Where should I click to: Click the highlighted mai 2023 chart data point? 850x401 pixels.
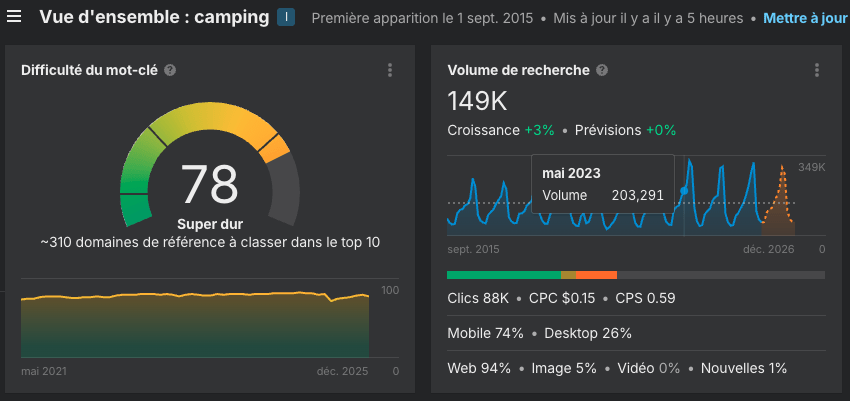point(684,190)
